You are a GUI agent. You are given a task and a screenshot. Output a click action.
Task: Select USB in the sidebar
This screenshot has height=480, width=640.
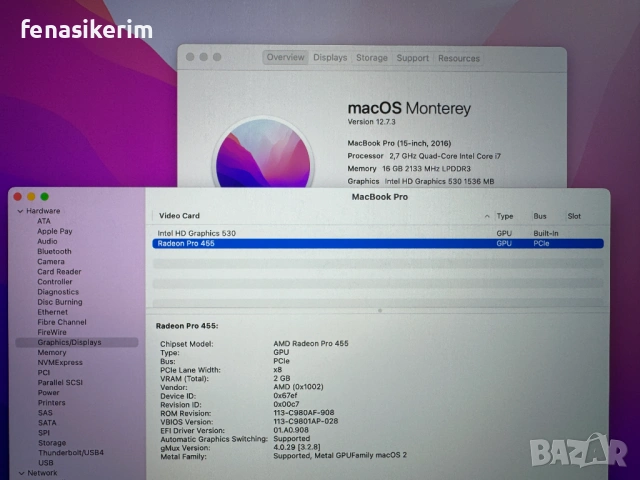tap(46, 463)
